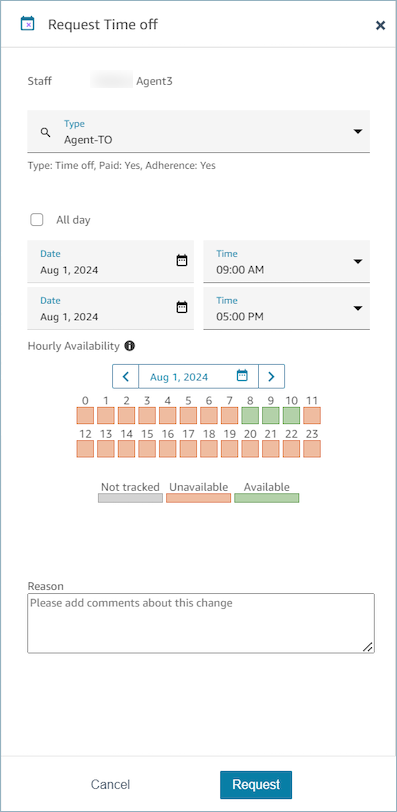
Task: Select hour 10 available block
Action: point(291,415)
